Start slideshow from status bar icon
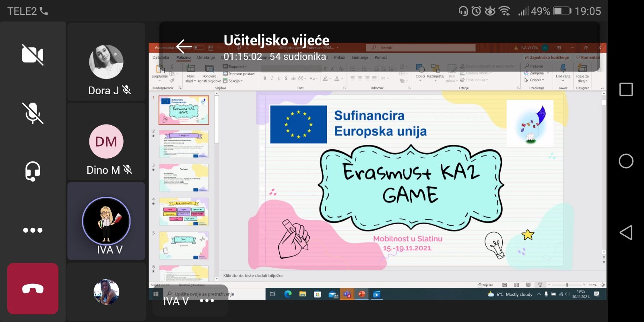Image resolution: width=644 pixels, height=322 pixels. pos(540,285)
